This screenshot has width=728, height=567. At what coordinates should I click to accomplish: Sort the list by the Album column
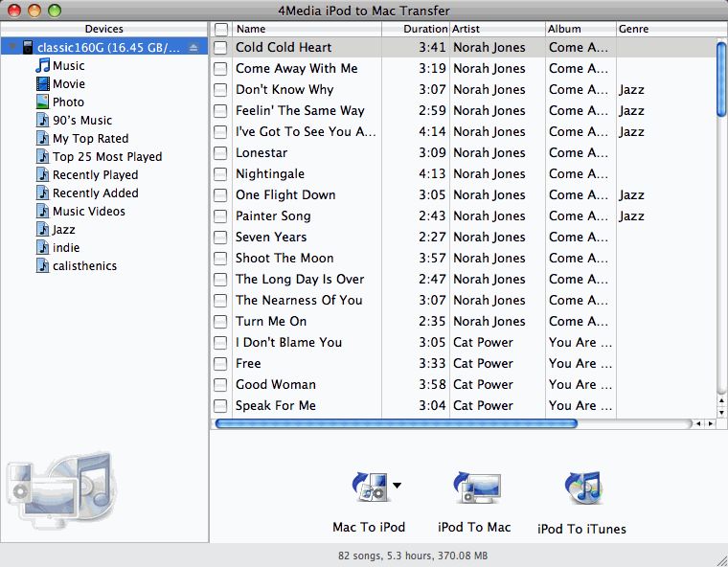click(580, 29)
